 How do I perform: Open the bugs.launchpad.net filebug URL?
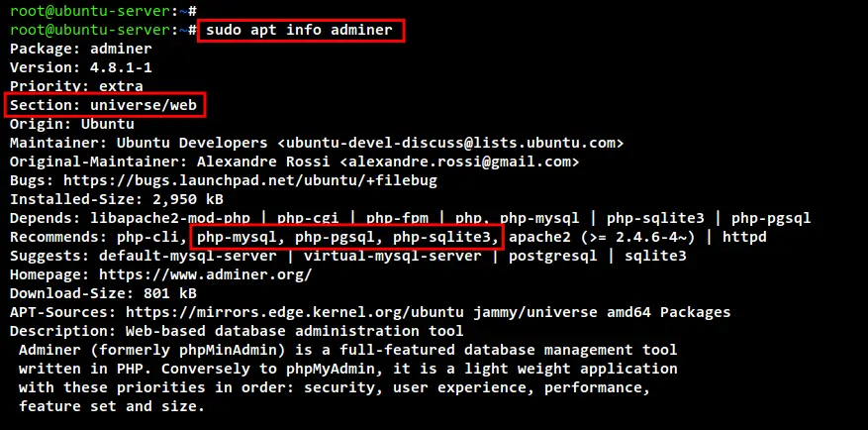coord(250,180)
